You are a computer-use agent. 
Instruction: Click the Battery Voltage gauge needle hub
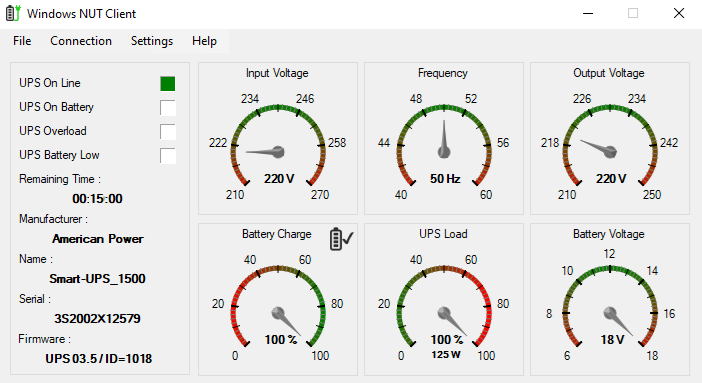(x=610, y=313)
